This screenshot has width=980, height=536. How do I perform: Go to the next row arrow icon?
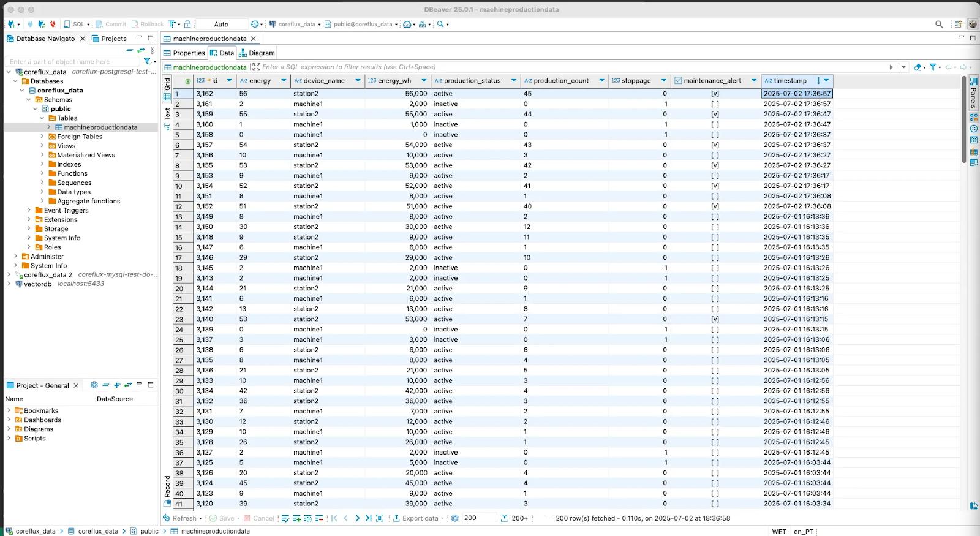coord(357,518)
